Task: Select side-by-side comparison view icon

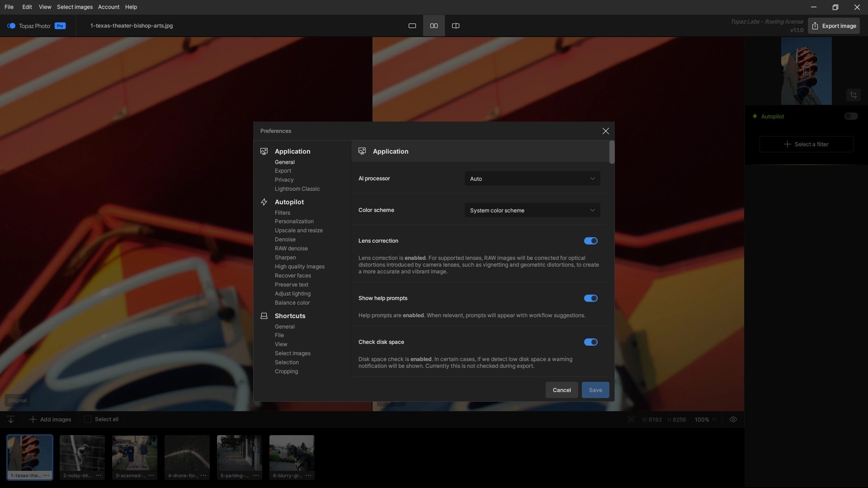Action: tap(434, 26)
